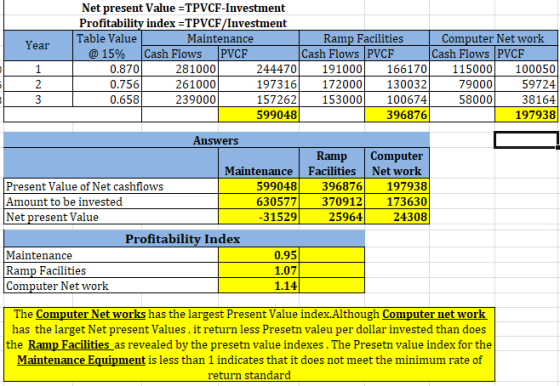
Task: Select the "Answers" section header
Action: [216, 140]
